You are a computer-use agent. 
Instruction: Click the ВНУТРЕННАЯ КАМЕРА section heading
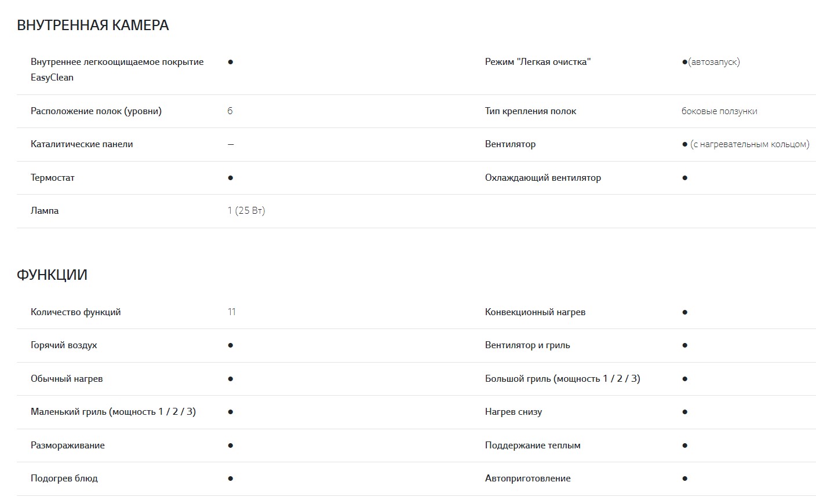[x=93, y=25]
